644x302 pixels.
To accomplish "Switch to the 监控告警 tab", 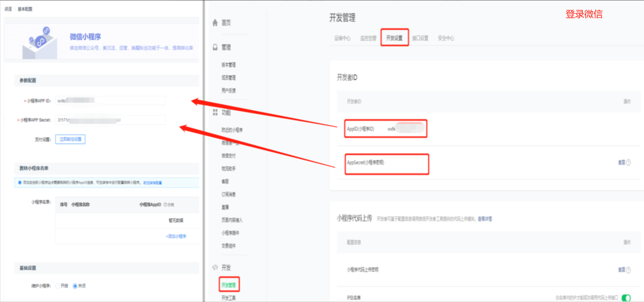I will point(368,38).
